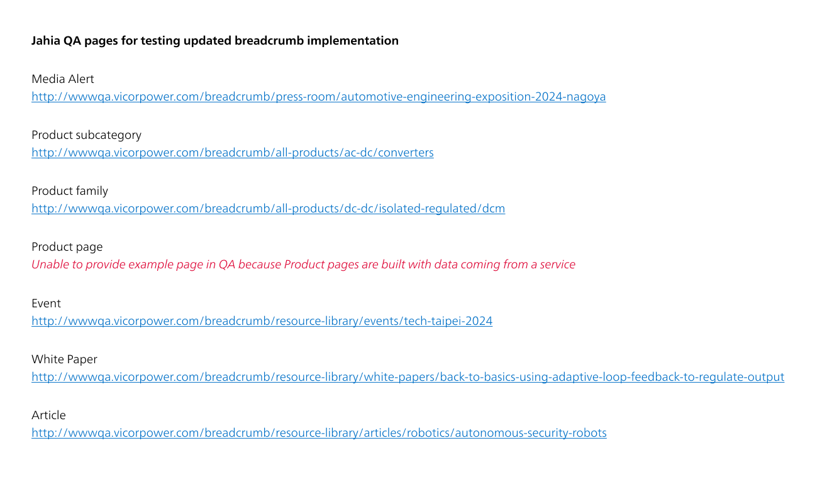Click the 'Product family' label
This screenshot has height=504, width=832.
point(70,191)
